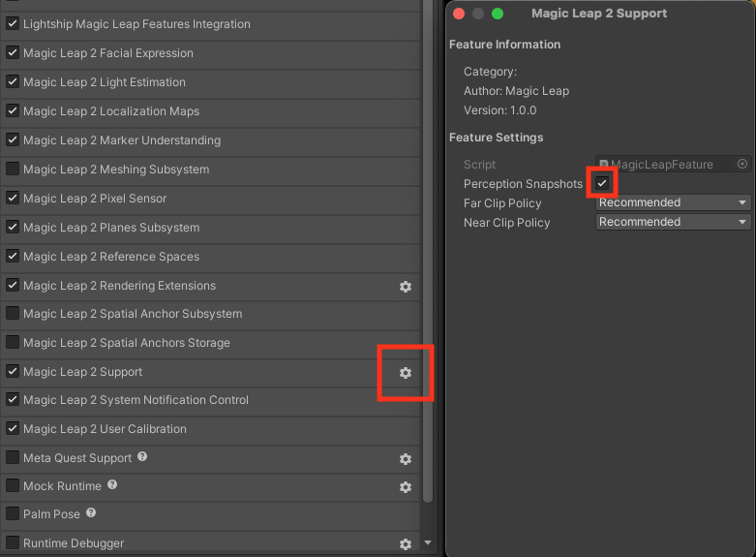Screen dimensions: 756x557
Task: Click the Near Clip Policy label
Action: tap(506, 223)
